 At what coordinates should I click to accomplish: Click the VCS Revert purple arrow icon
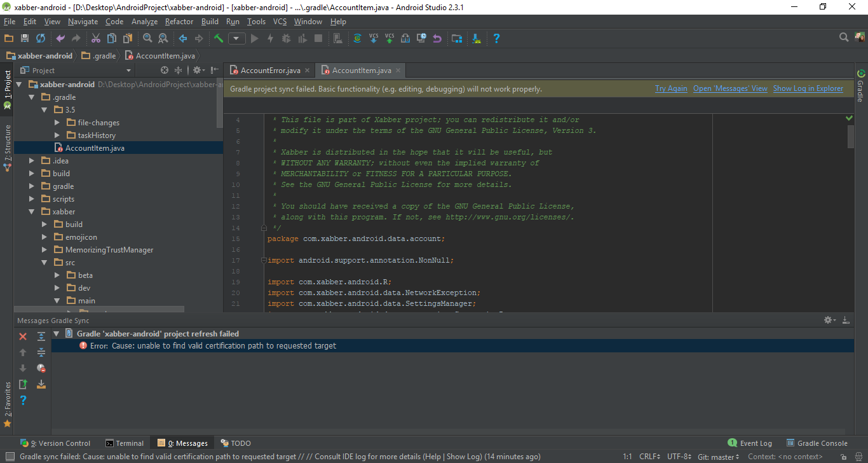coord(437,38)
